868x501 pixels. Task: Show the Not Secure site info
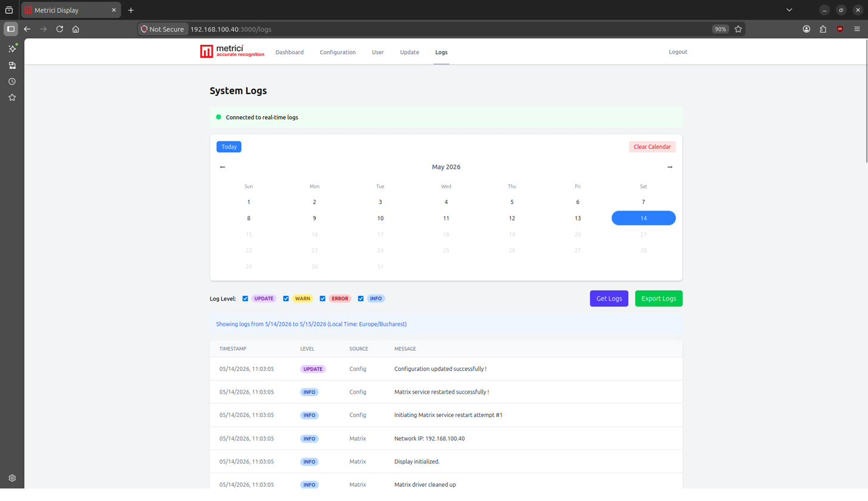162,29
